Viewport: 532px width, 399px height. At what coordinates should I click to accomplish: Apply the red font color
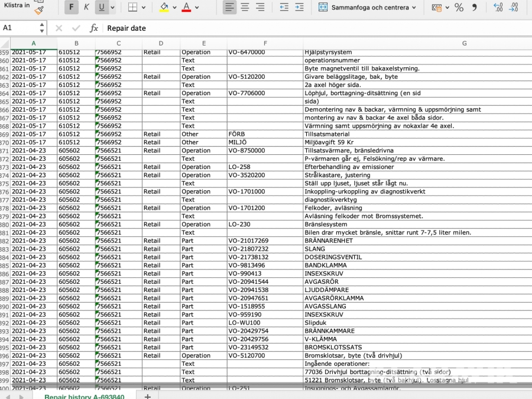point(186,8)
